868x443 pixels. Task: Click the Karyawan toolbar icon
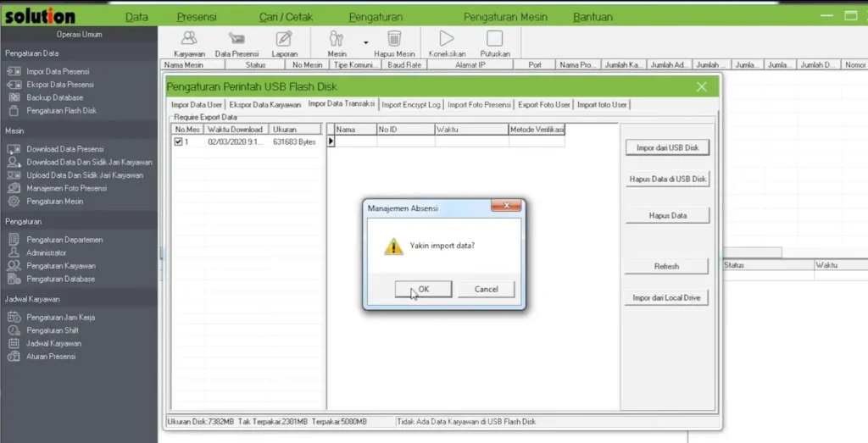pos(189,39)
